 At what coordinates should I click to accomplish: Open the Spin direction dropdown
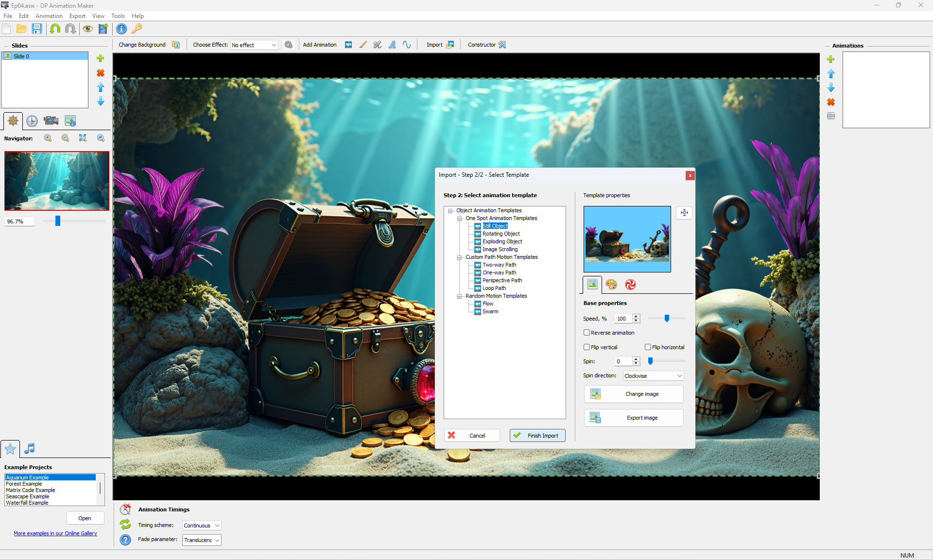653,376
